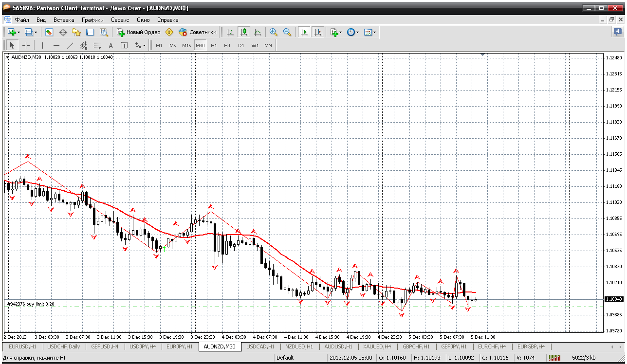Image resolution: width=627 pixels, height=364 pixels.
Task: Open the dropdown arrow beside New Chart
Action: (19, 32)
